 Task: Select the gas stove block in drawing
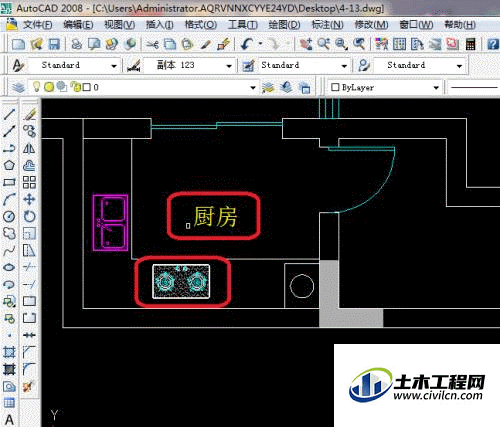click(x=181, y=281)
